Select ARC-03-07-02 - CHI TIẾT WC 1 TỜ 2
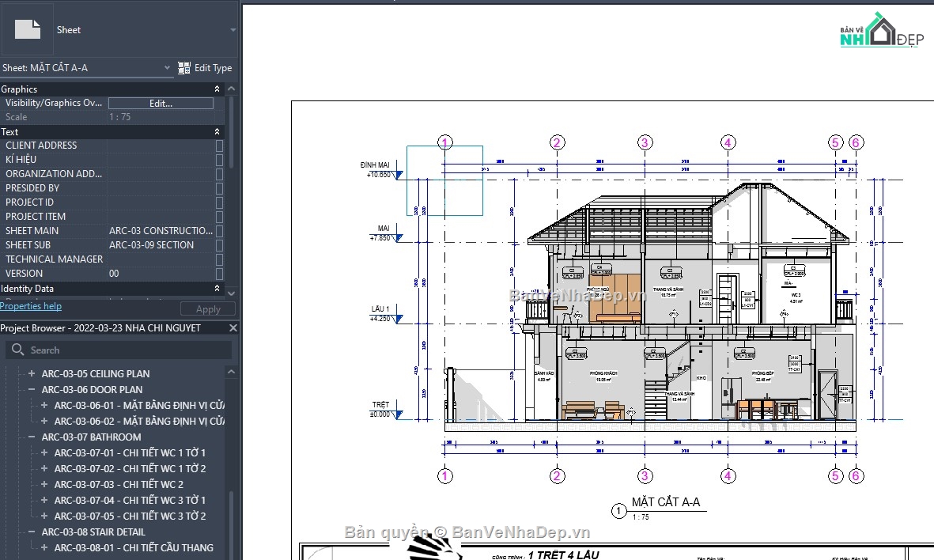Image resolution: width=934 pixels, height=560 pixels. pyautogui.click(x=130, y=468)
